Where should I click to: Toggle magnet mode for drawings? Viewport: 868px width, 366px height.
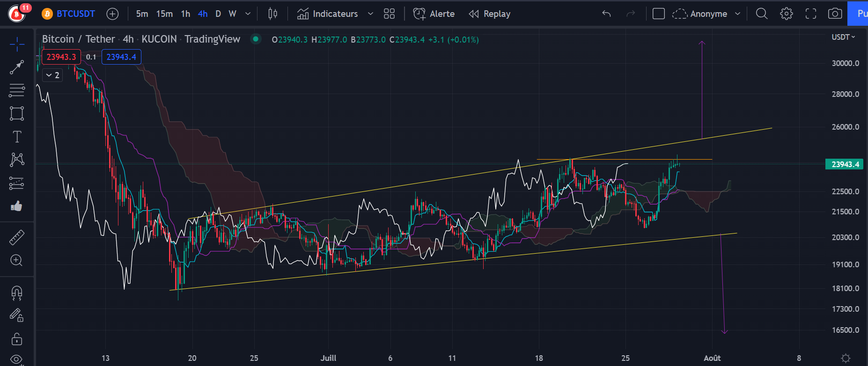pos(17,293)
